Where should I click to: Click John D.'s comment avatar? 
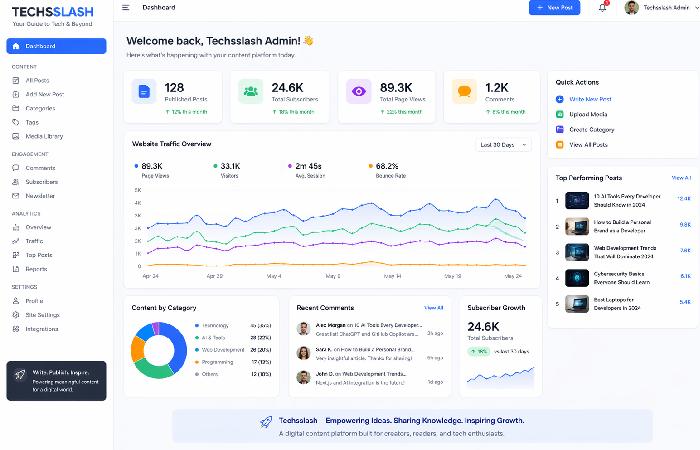(304, 377)
